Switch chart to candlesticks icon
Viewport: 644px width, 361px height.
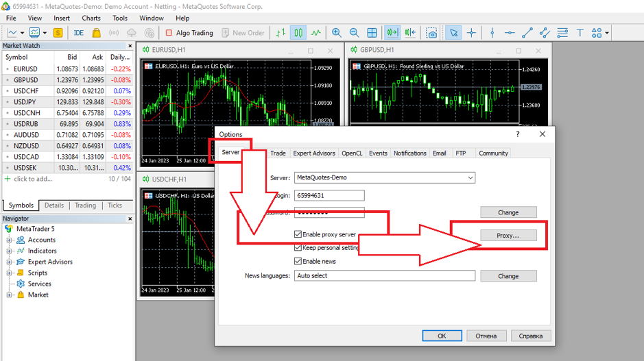(x=298, y=33)
